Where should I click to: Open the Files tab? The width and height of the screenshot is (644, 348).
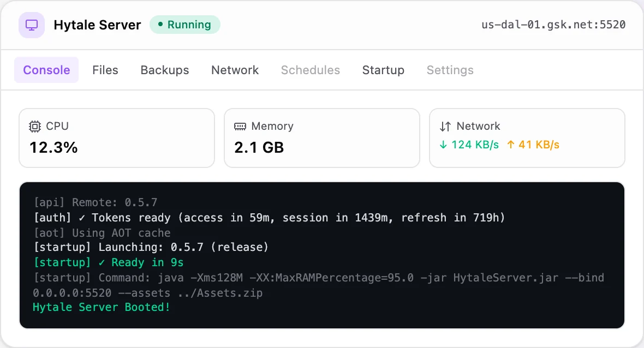click(105, 70)
